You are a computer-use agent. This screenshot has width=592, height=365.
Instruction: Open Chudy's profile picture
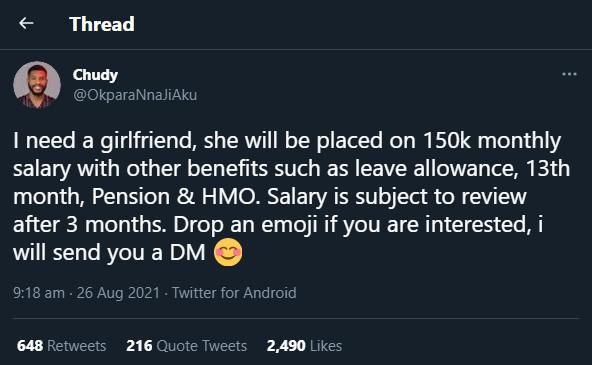(37, 85)
